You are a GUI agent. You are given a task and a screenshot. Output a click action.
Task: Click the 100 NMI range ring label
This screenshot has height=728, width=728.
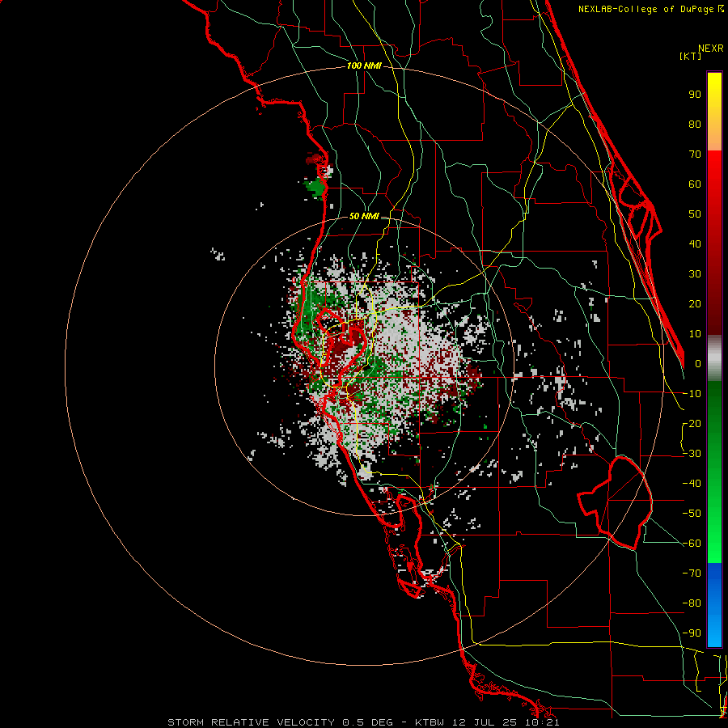pos(364,66)
